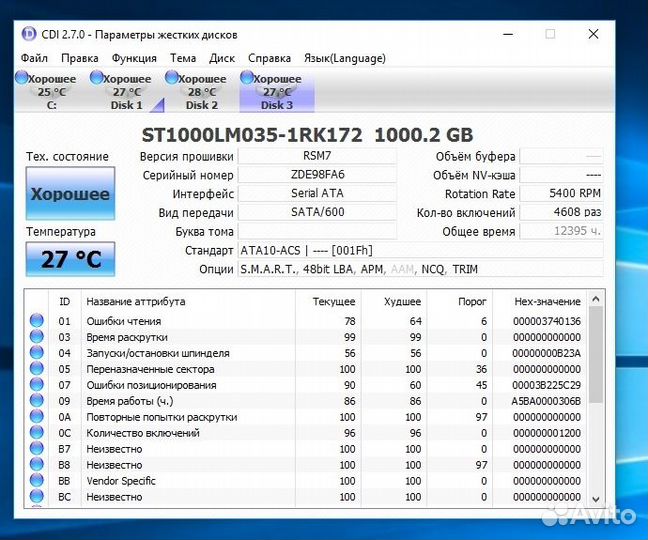Select the Время раскрутки attribute row
The width and height of the screenshot is (648, 540).
coord(306,337)
